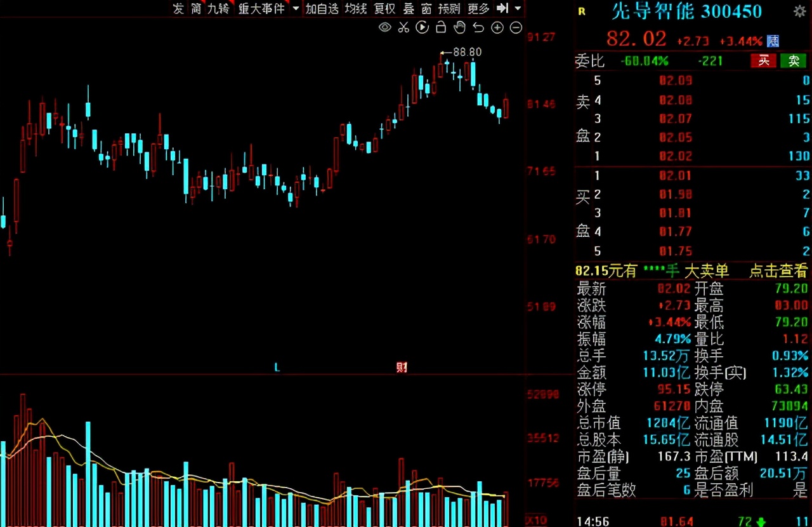Click the stock name 先导智能 300450
812x527 pixels.
(x=686, y=11)
